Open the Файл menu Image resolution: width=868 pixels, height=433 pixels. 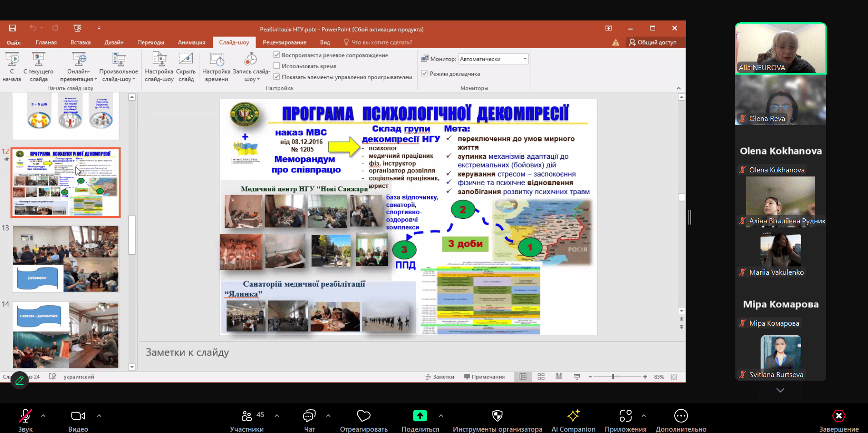(14, 42)
